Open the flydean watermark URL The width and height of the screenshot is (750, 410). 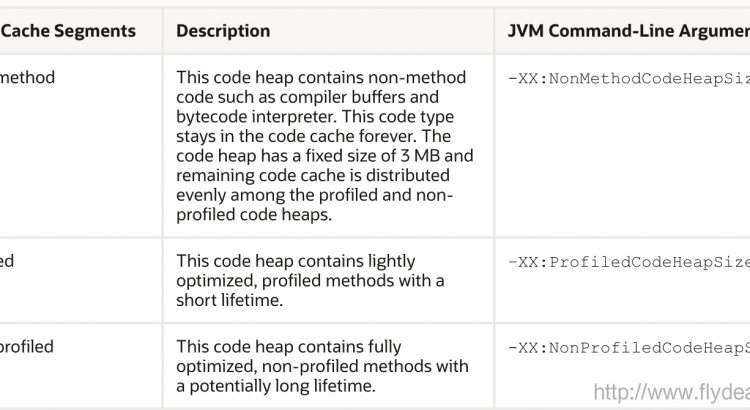[671, 391]
